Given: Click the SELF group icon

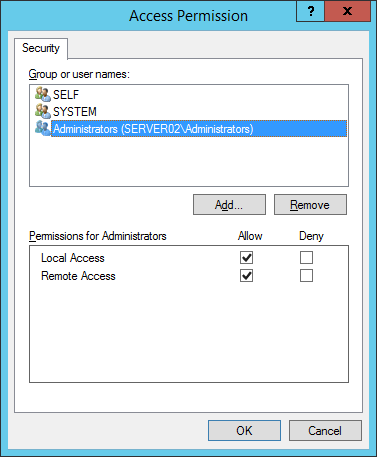Looking at the screenshot, I should click(x=43, y=94).
